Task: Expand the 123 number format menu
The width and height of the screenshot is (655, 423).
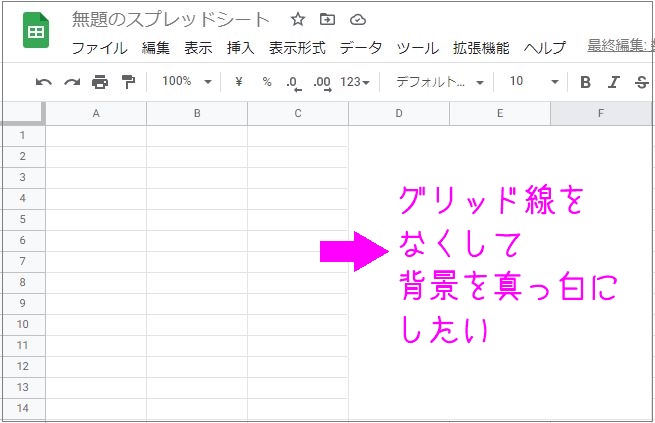Action: 355,82
